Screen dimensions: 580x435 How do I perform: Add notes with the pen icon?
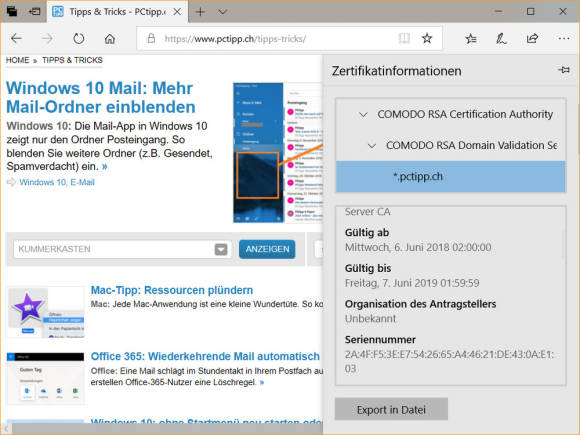501,38
